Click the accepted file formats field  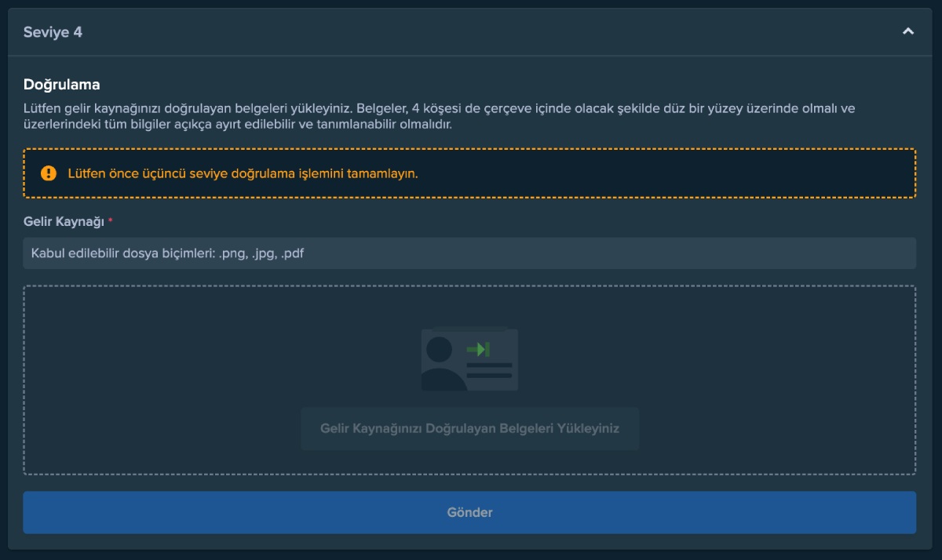coord(469,253)
